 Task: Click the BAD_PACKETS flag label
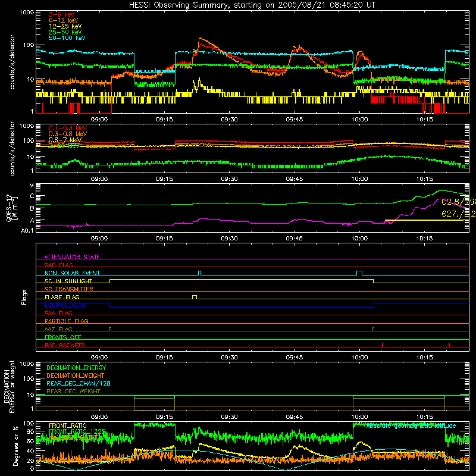65,345
